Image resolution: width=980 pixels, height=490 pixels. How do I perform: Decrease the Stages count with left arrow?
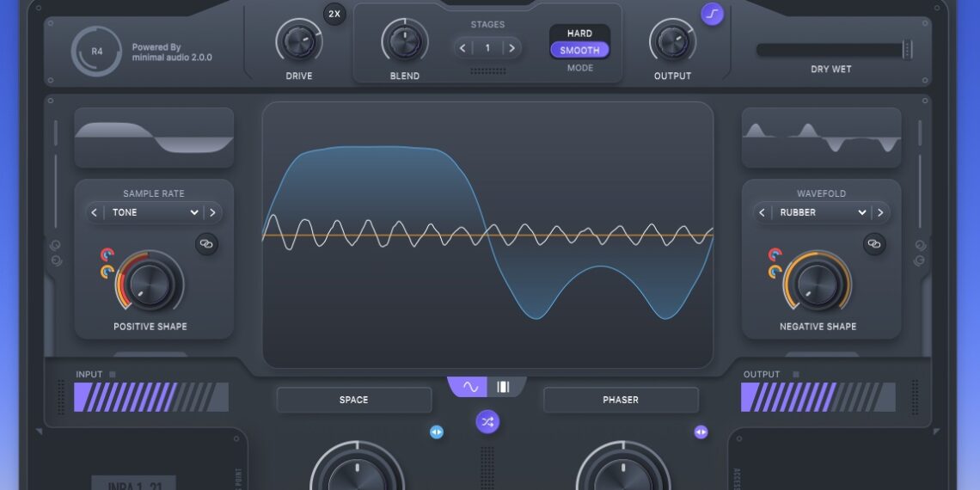(x=463, y=48)
